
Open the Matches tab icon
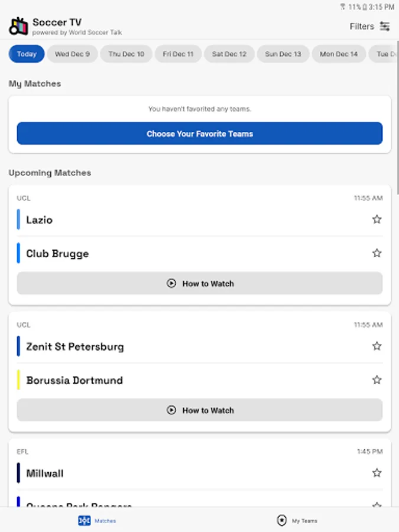coord(85,521)
